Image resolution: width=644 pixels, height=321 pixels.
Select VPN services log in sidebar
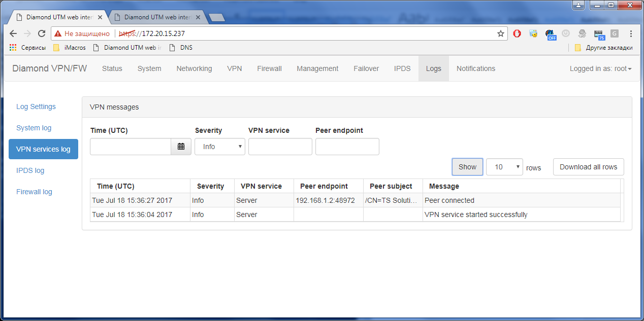(43, 149)
